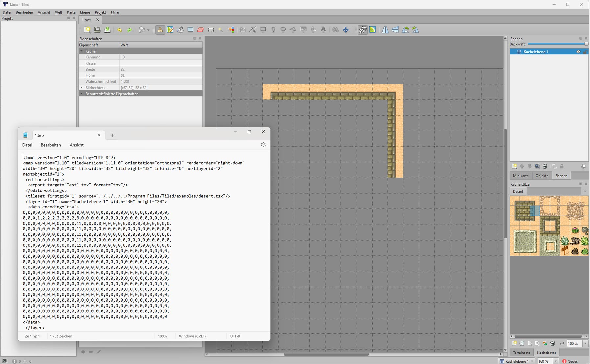Image resolution: width=590 pixels, height=364 pixels.
Task: Undo the last action
Action: point(119,30)
